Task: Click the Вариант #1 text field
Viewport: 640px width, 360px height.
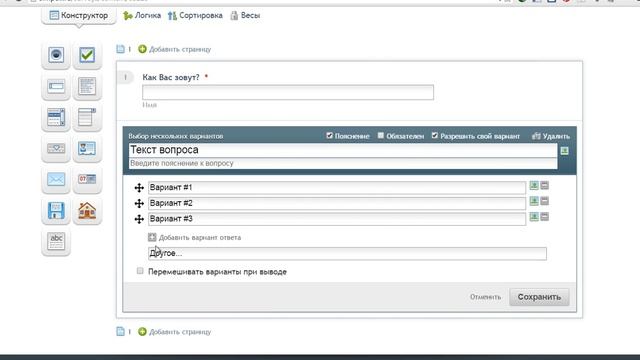Action: (x=337, y=187)
